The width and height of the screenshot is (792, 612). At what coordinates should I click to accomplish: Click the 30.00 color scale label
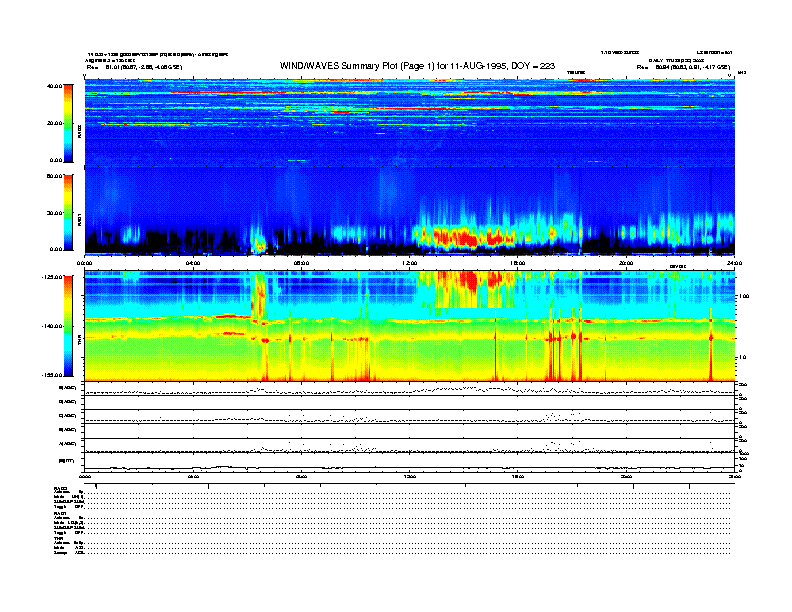tap(54, 213)
